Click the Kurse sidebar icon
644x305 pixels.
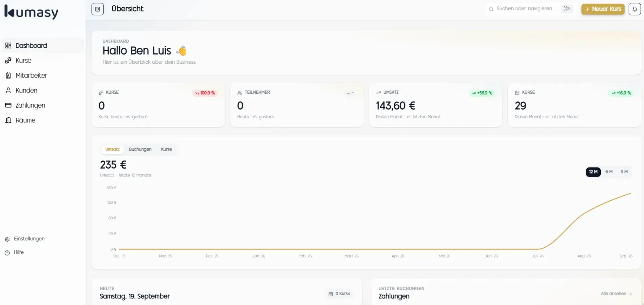(x=8, y=60)
